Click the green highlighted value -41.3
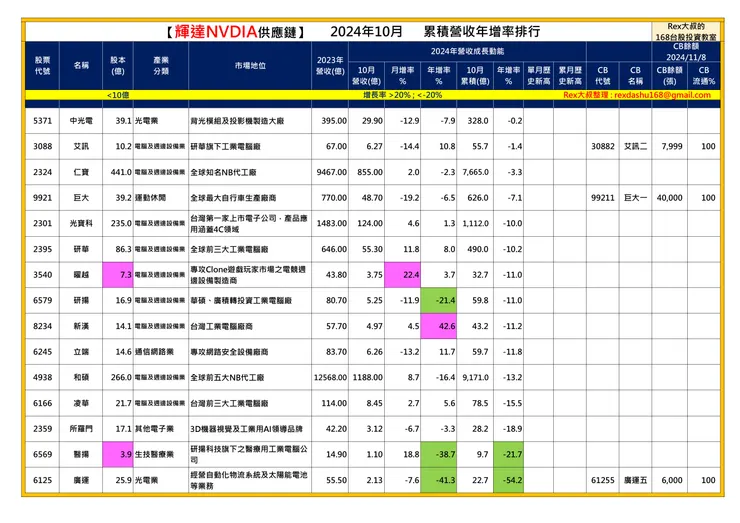740x523 pixels. [438, 480]
